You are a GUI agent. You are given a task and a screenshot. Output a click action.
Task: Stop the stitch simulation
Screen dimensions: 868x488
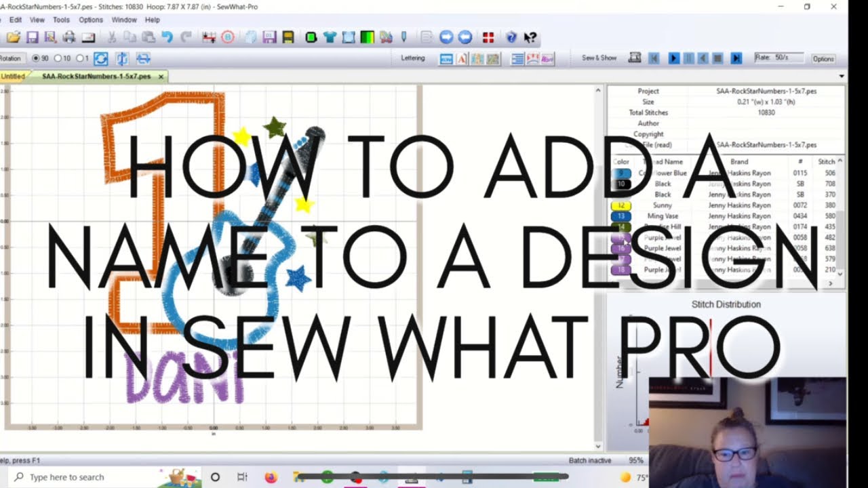coord(718,59)
